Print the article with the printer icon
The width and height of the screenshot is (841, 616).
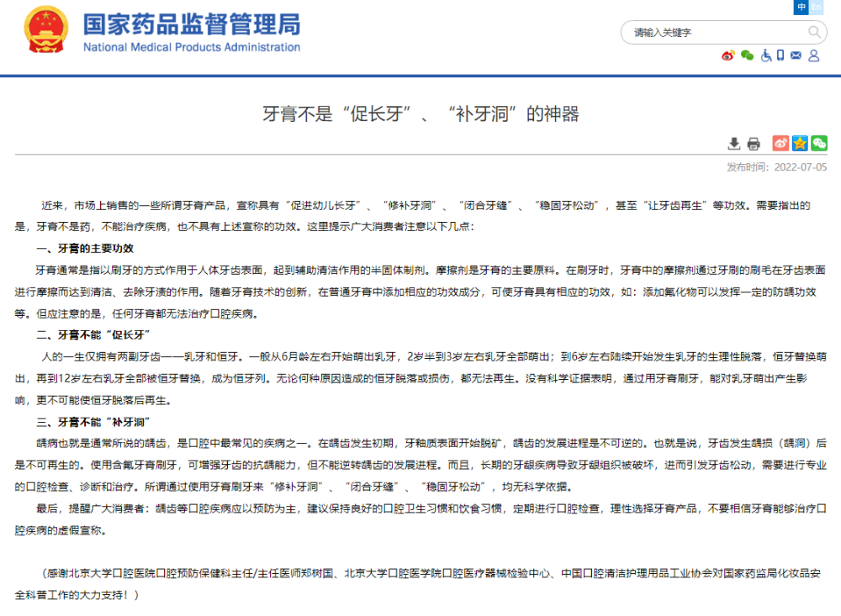(x=754, y=143)
